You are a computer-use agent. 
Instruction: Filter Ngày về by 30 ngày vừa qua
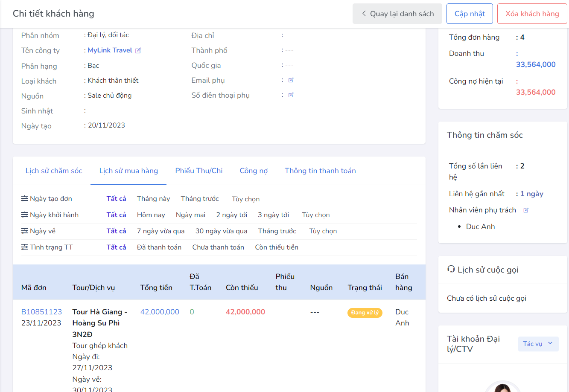pos(222,231)
